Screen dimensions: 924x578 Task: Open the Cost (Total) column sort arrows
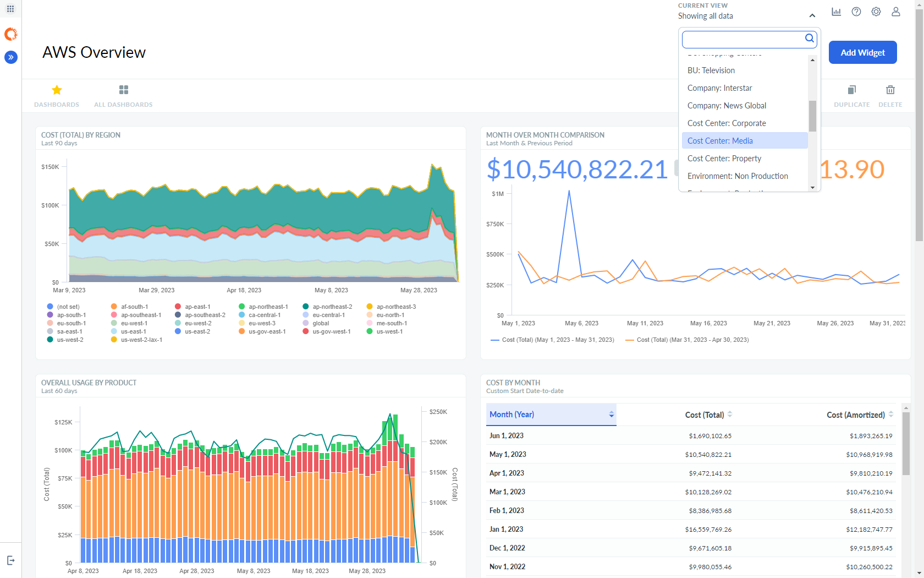click(730, 415)
